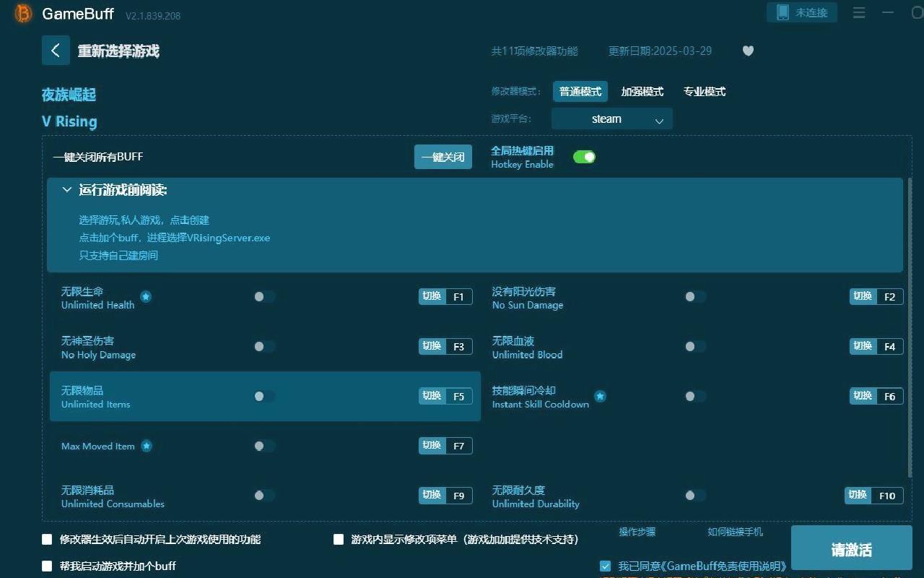The image size is (924, 578).
Task: Enable Unlimited Blood switch
Action: [695, 346]
